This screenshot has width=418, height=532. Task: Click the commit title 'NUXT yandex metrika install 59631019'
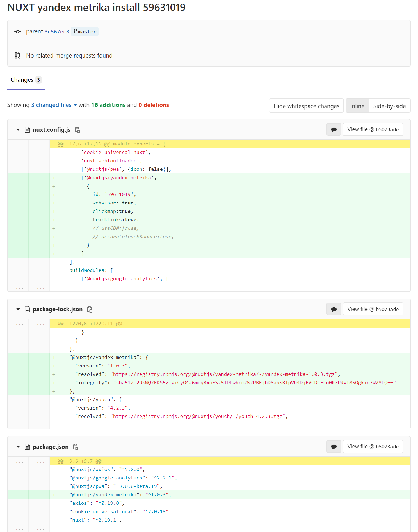coord(96,8)
